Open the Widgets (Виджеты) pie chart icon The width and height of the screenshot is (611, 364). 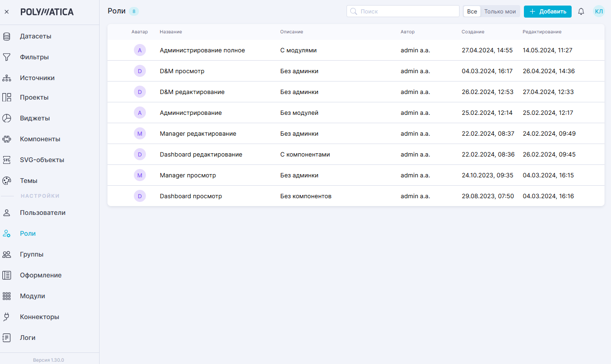click(6, 118)
